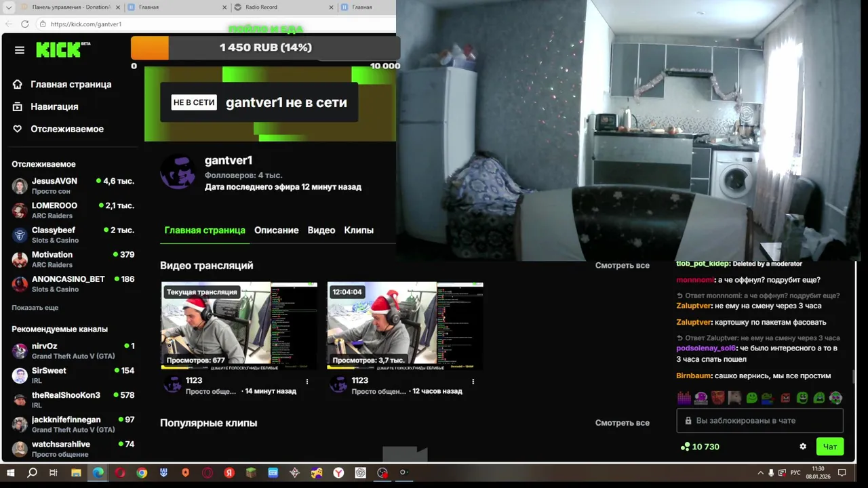
Task: Click the browser address bar URL
Action: 86,24
